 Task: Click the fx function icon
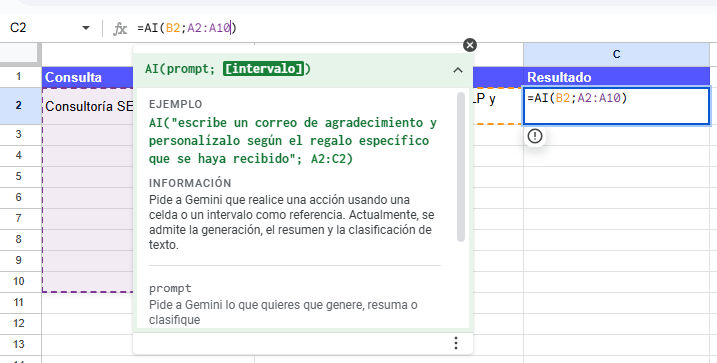(120, 29)
